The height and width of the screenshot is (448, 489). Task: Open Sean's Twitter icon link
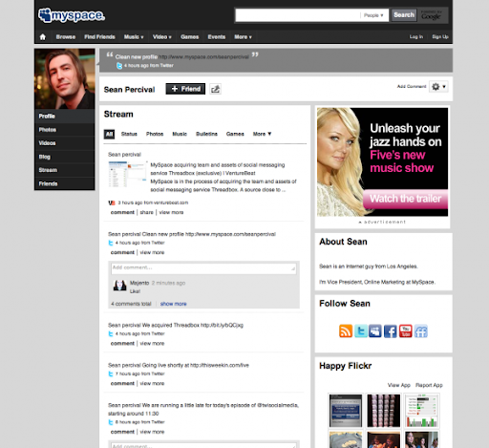pos(361,331)
